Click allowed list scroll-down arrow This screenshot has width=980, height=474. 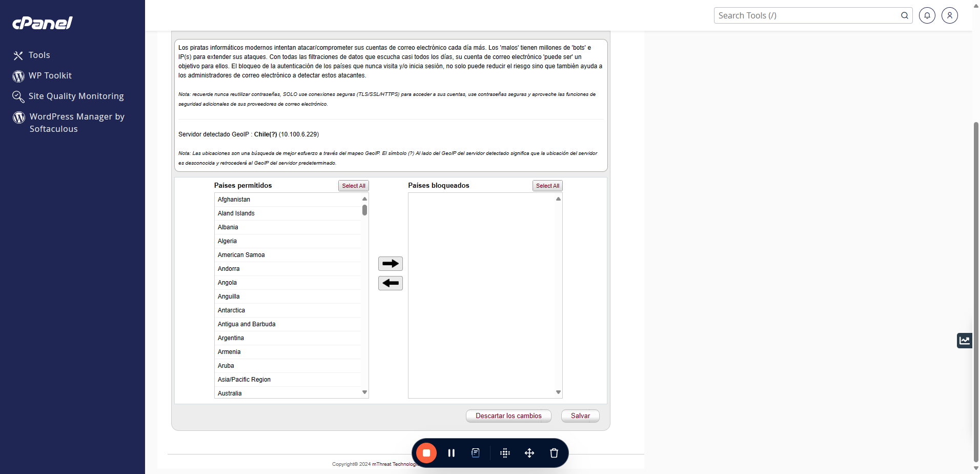point(364,392)
